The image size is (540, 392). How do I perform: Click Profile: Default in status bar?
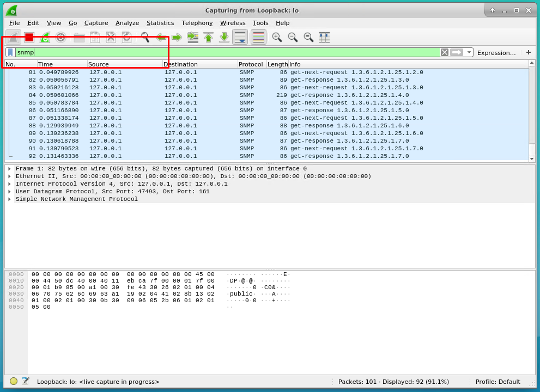point(497,382)
